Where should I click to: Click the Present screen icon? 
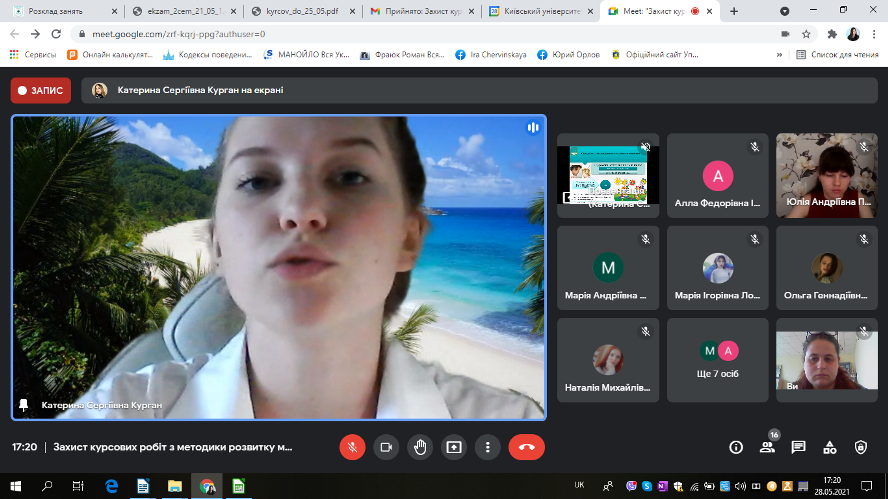click(x=454, y=447)
